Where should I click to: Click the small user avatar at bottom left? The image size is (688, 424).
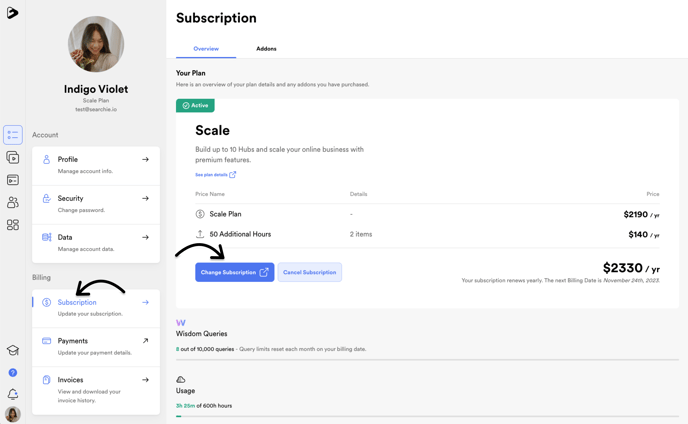point(13,414)
